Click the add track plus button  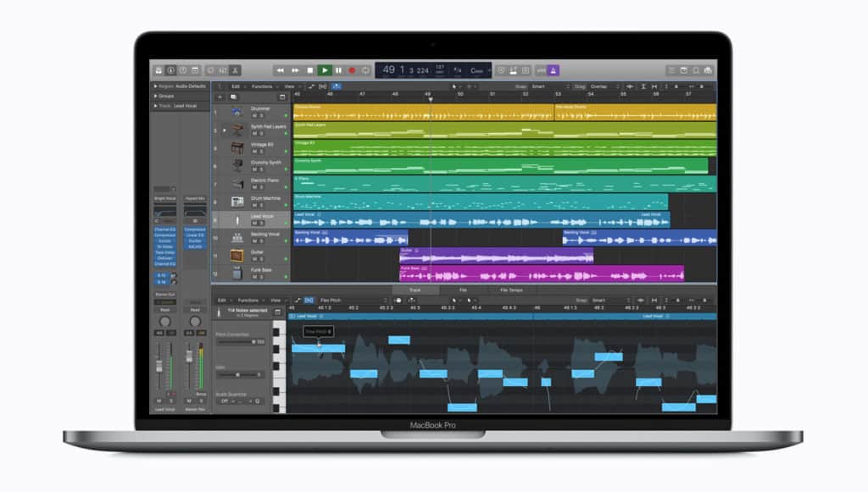(x=220, y=97)
